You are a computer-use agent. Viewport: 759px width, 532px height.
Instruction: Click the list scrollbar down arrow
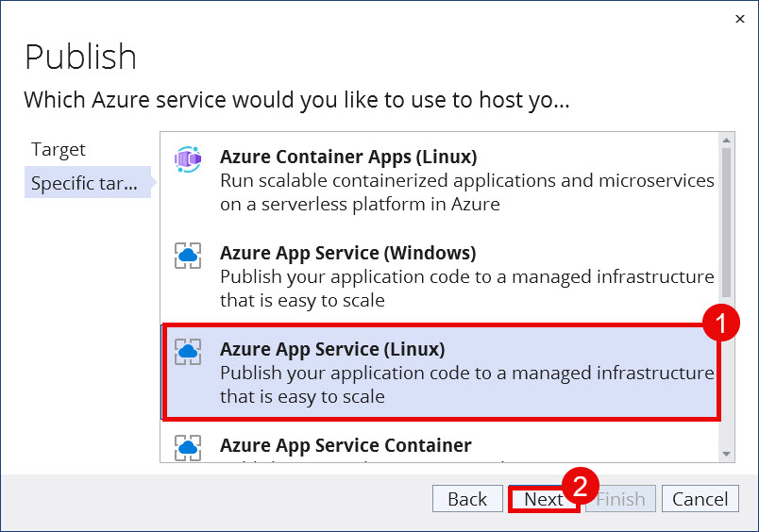point(726,454)
